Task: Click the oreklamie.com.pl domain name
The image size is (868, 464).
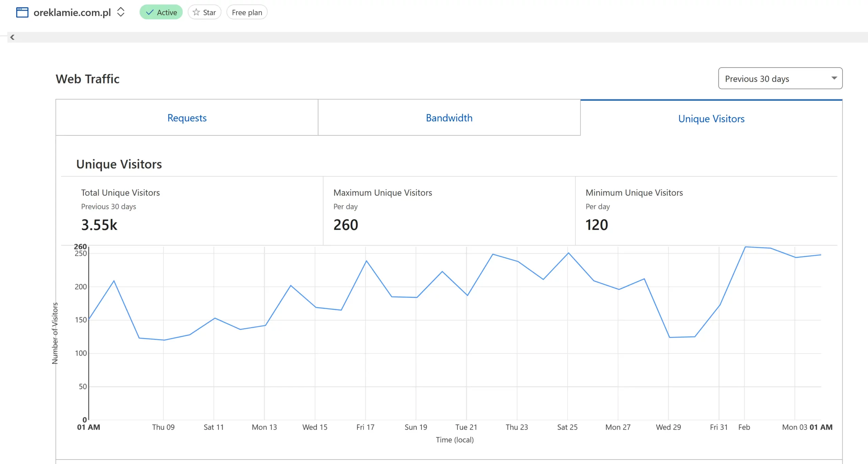Action: 72,13
